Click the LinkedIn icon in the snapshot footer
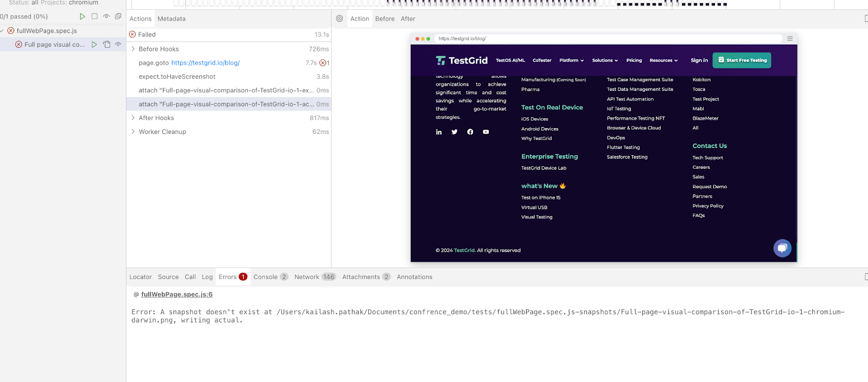 tap(439, 132)
